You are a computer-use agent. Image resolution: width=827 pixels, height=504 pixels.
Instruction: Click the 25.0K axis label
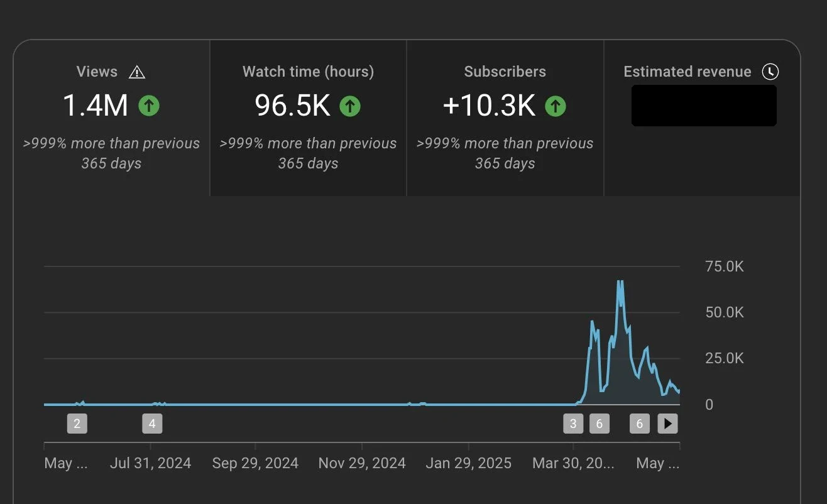click(x=725, y=358)
